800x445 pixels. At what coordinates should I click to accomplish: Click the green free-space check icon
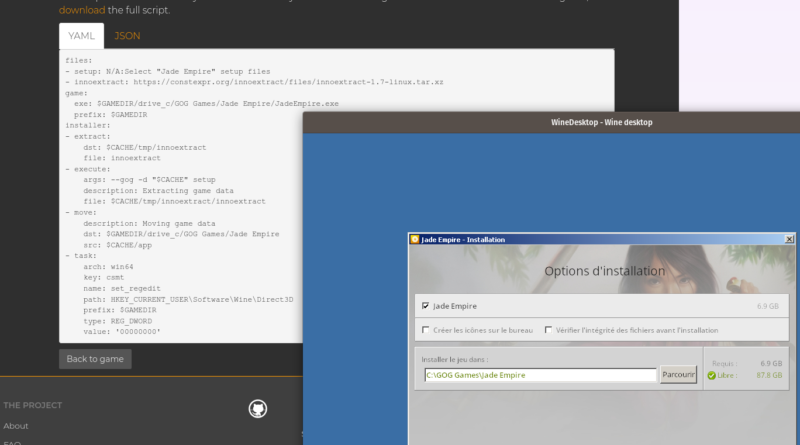(711, 376)
